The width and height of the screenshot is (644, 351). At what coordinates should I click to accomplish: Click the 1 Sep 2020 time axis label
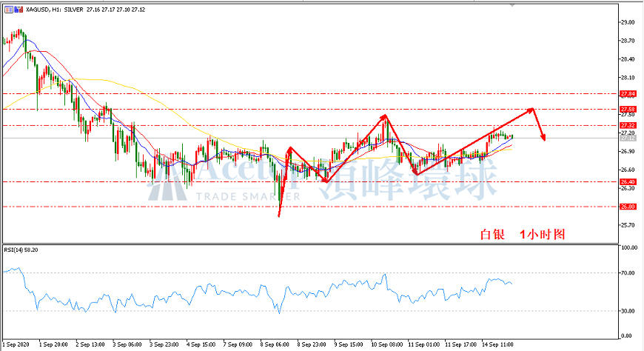click(16, 344)
